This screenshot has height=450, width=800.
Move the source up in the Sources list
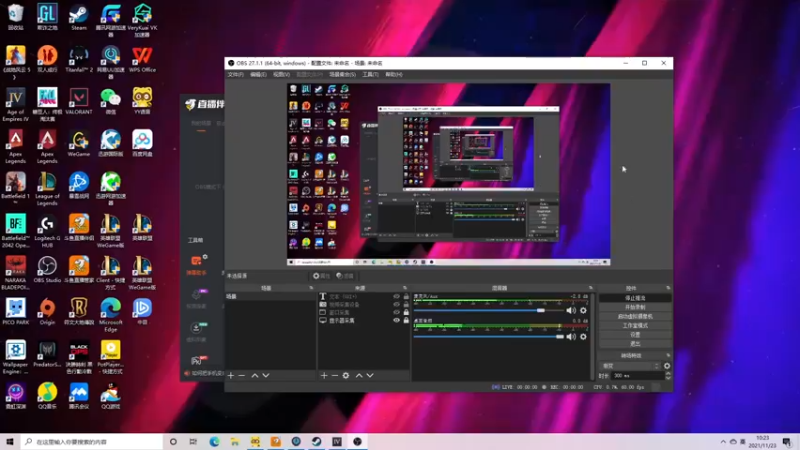pos(359,376)
